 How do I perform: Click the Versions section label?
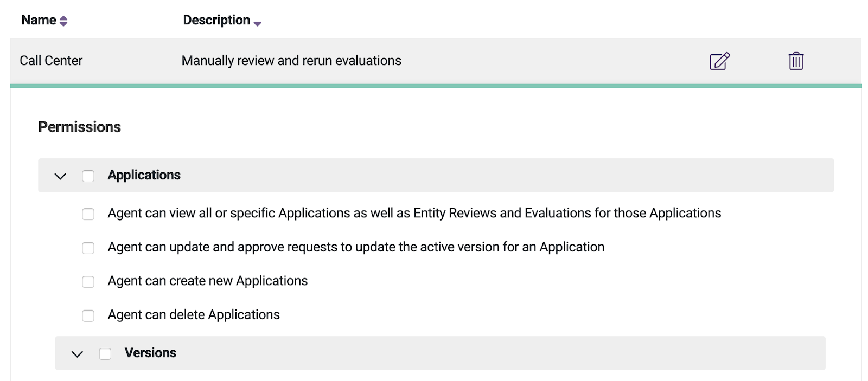150,353
